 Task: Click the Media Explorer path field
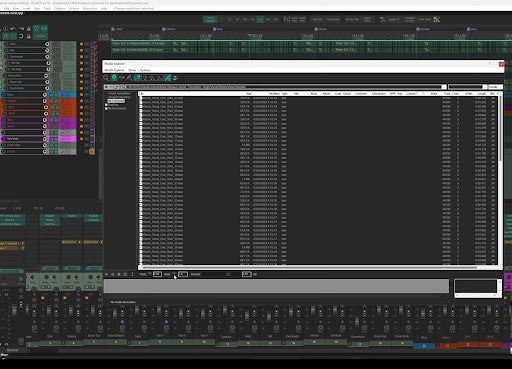point(283,87)
